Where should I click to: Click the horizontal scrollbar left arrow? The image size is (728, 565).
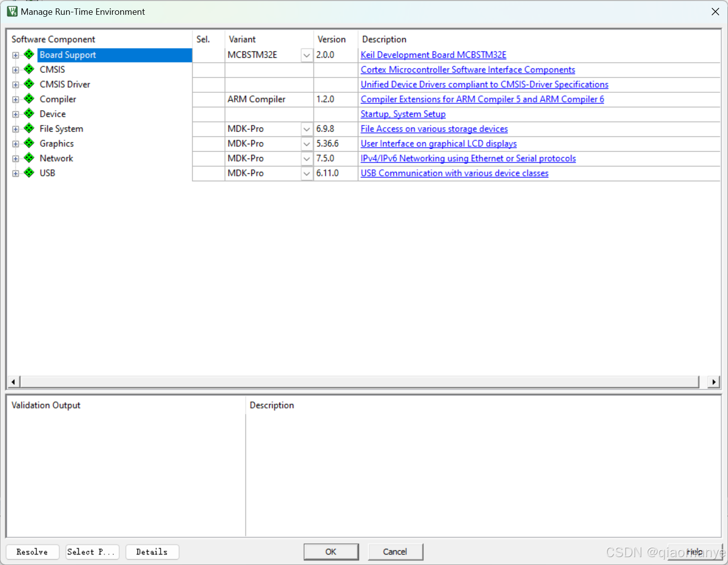point(13,382)
